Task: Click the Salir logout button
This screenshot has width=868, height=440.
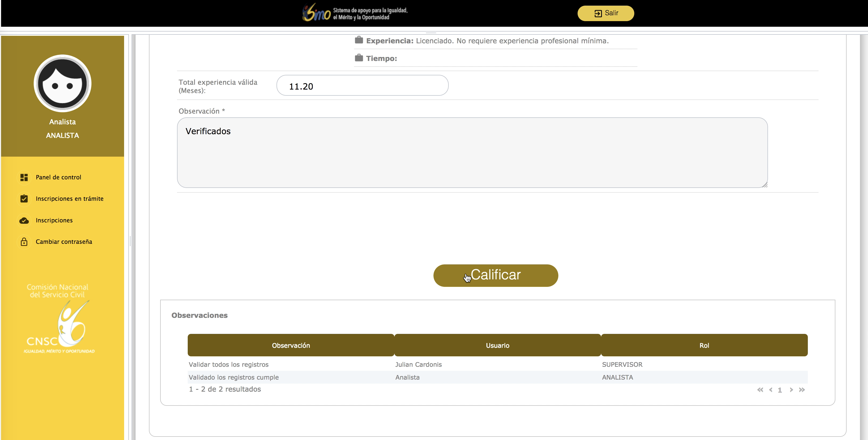Action: pos(605,13)
